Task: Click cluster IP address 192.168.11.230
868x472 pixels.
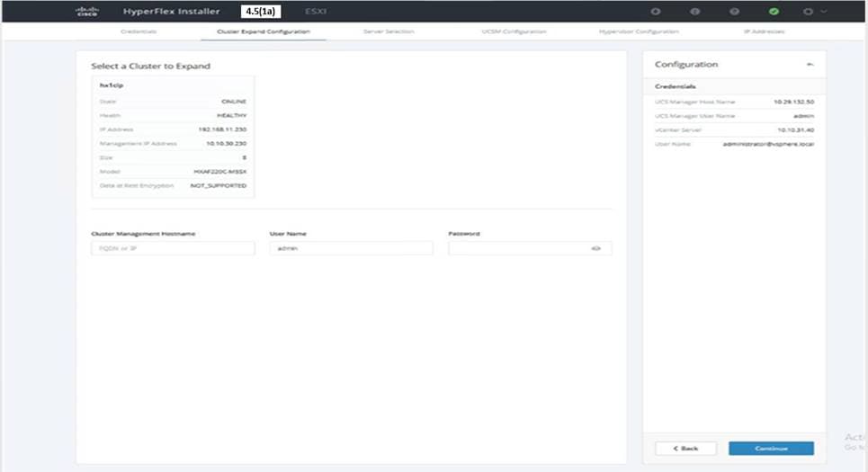Action: 222,129
